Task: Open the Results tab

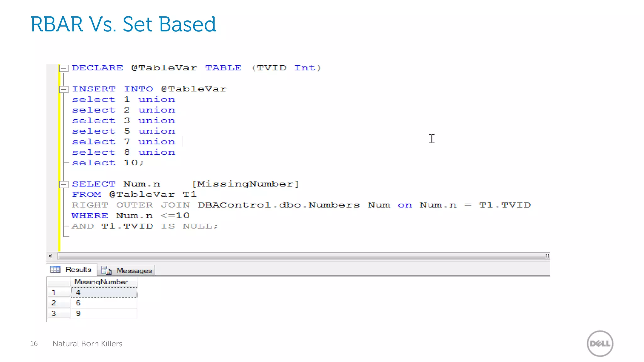Action: coord(78,270)
